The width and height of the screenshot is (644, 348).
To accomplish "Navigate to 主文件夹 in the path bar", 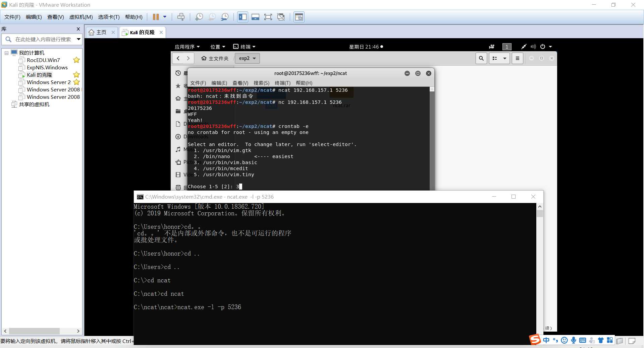I will [x=215, y=58].
